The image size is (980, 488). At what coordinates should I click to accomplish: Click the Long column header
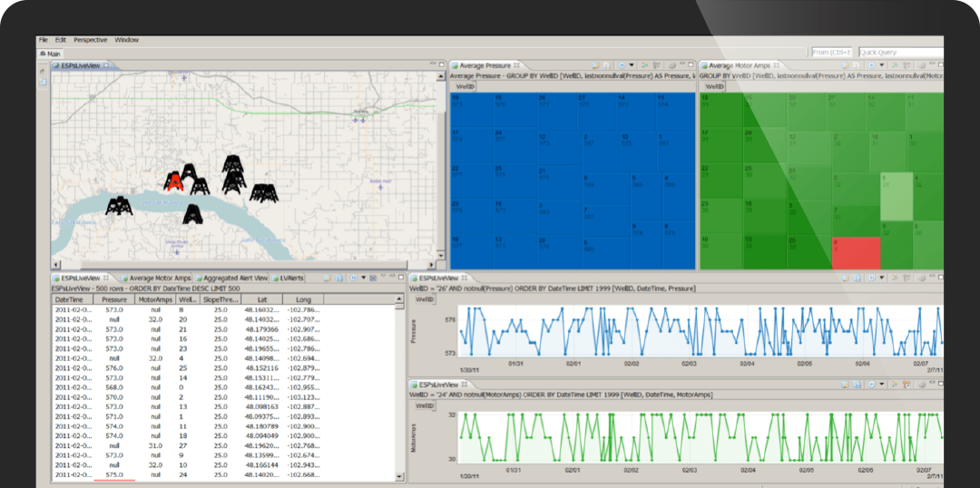303,300
